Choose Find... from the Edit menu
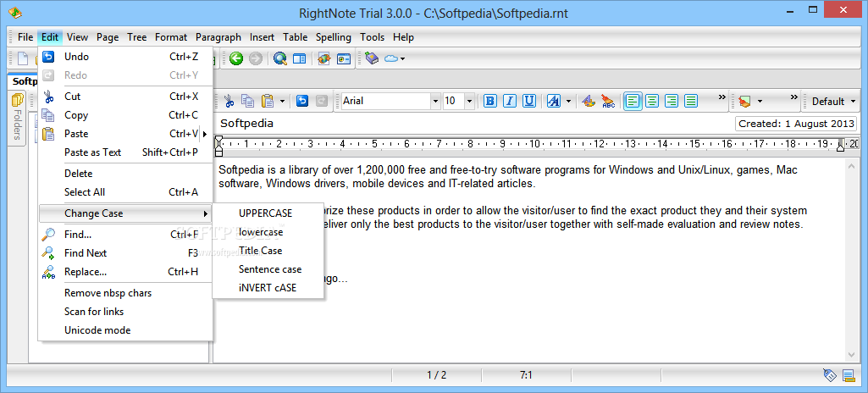The width and height of the screenshot is (868, 393). 125,235
